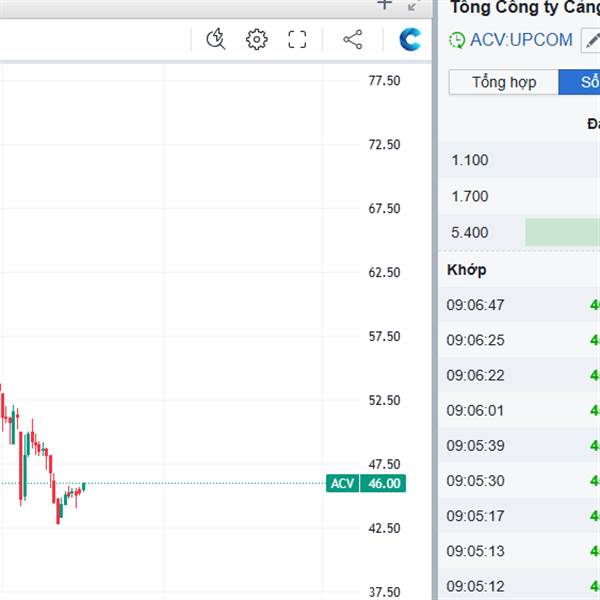
Task: Click the pencil edit icon beside ACV:UPCOM
Action: tap(591, 40)
